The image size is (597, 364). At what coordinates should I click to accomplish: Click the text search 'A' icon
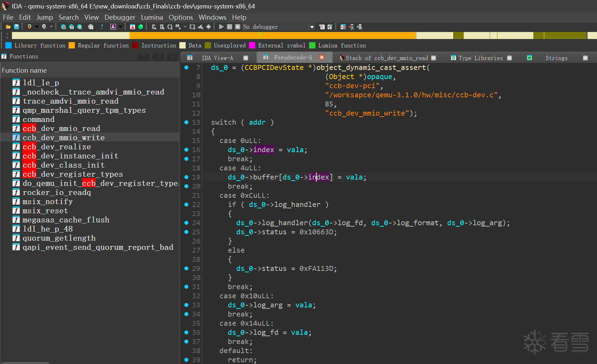click(x=113, y=27)
